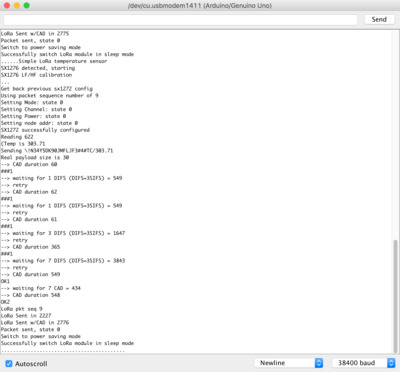Click the 'waiting for 7 CAD = 434' line
The image size is (400, 372).
[41, 288]
